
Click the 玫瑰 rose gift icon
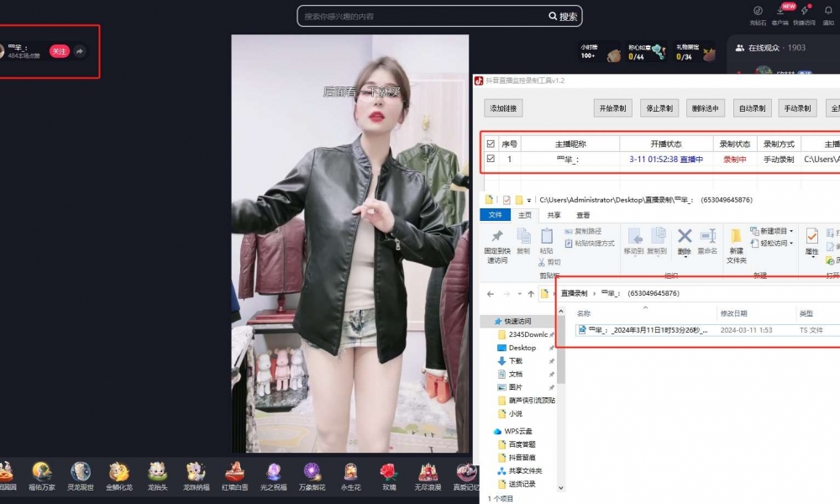387,473
